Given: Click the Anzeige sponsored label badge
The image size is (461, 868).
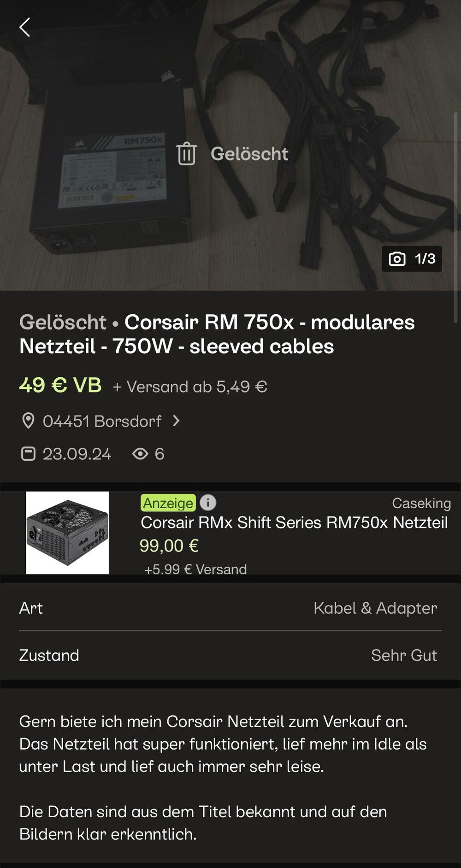Looking at the screenshot, I should click(168, 504).
